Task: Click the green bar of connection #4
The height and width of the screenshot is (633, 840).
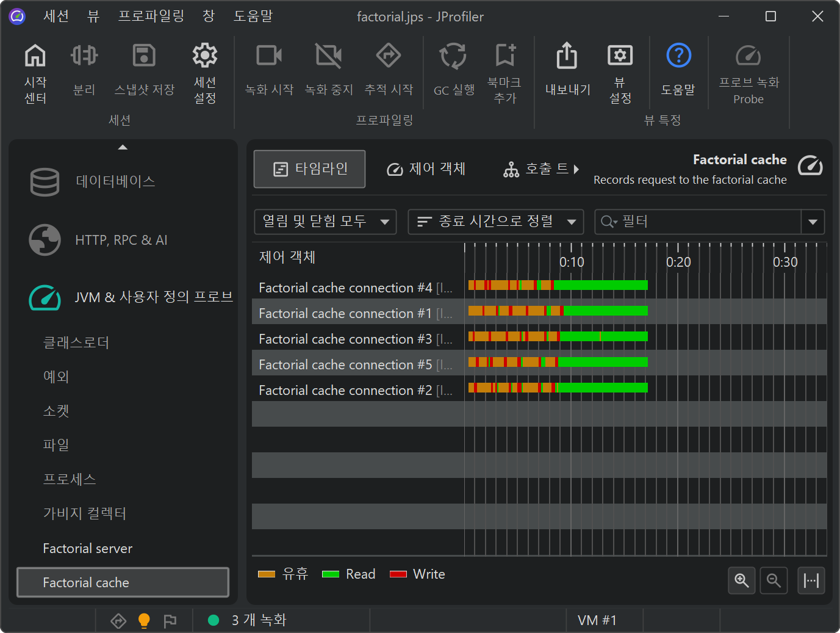Action: [x=601, y=285]
